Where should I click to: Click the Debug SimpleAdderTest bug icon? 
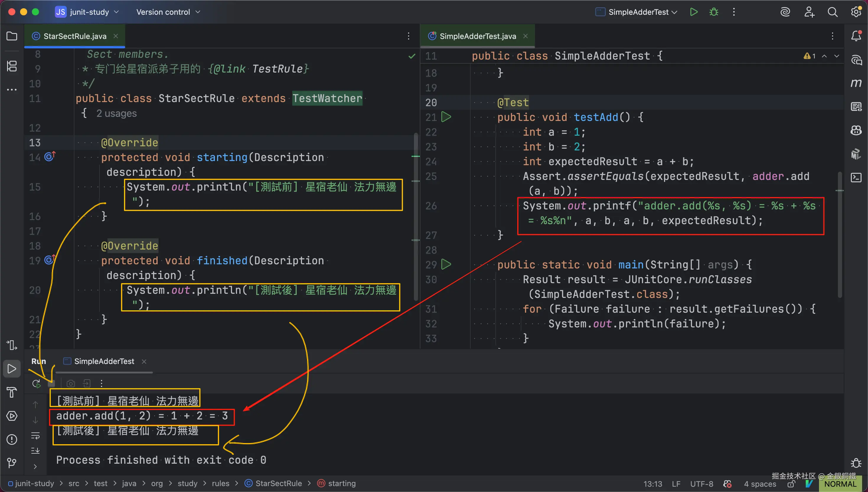point(714,12)
